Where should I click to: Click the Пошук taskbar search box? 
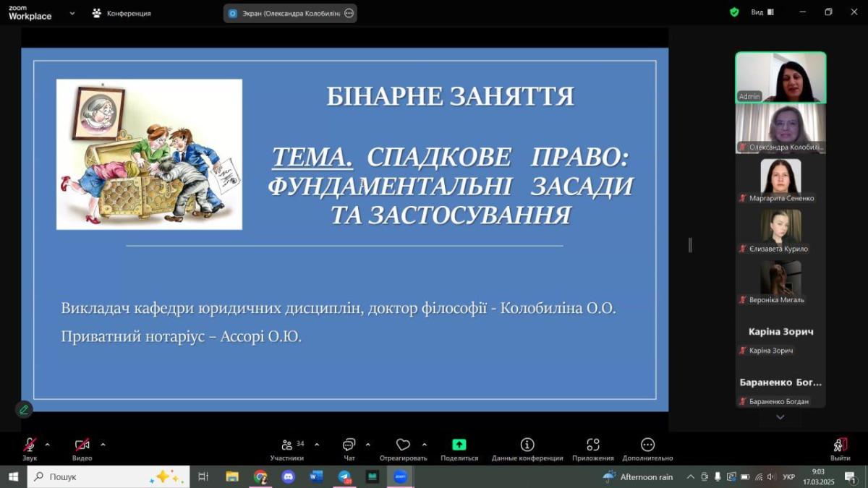coord(109,476)
